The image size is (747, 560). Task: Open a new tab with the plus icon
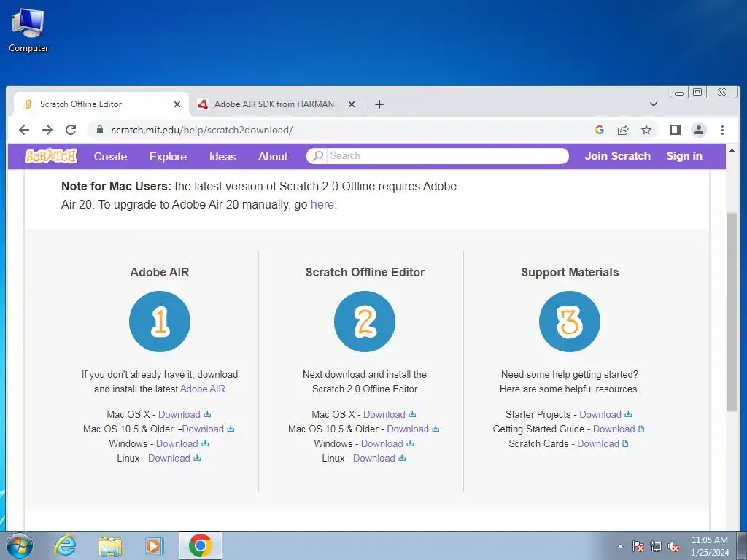(x=379, y=104)
